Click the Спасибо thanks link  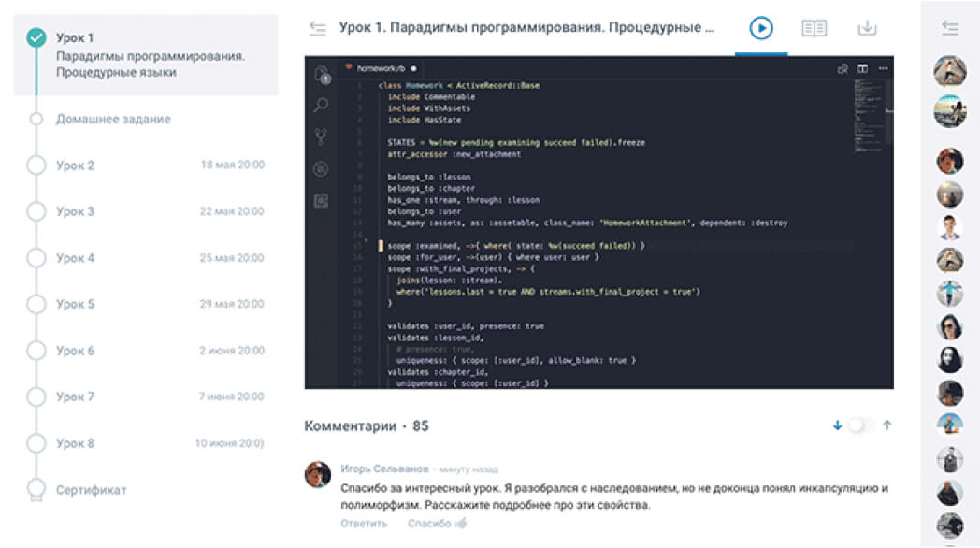pos(428,524)
